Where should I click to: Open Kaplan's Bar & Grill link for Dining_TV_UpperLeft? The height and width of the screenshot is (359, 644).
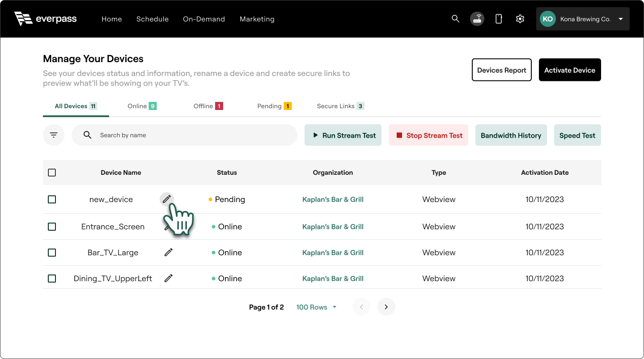333,279
